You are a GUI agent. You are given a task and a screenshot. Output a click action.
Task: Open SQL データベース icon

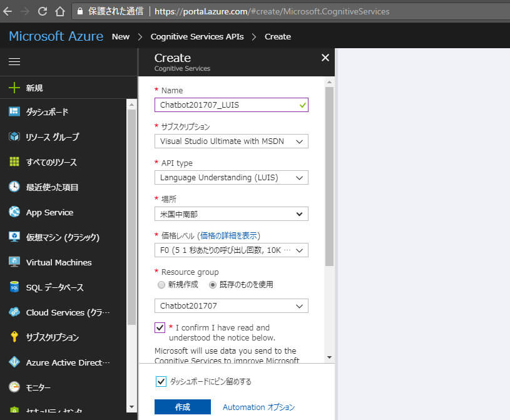click(14, 287)
